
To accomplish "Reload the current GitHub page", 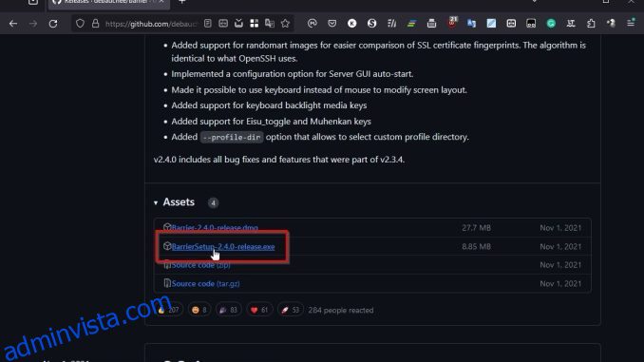I will click(x=53, y=24).
